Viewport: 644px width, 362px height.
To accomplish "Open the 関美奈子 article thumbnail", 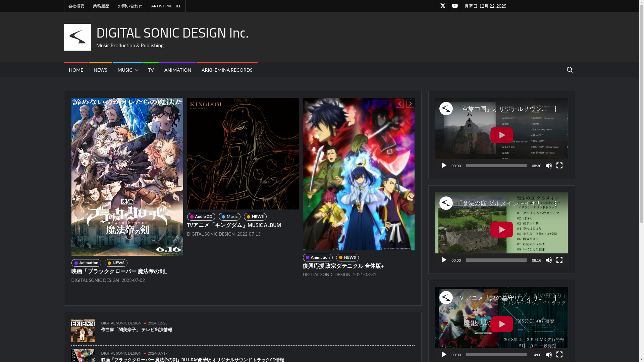I will (x=83, y=330).
